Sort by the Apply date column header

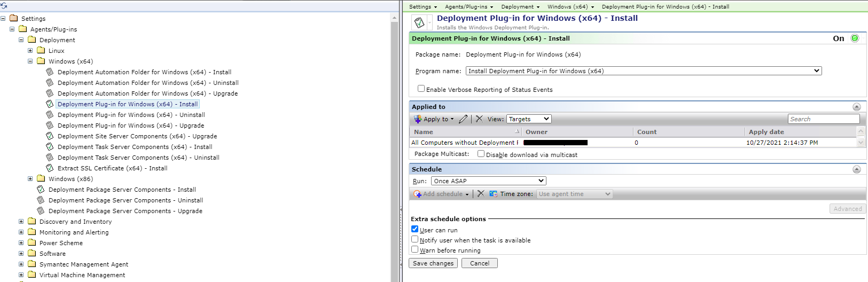tap(801, 132)
